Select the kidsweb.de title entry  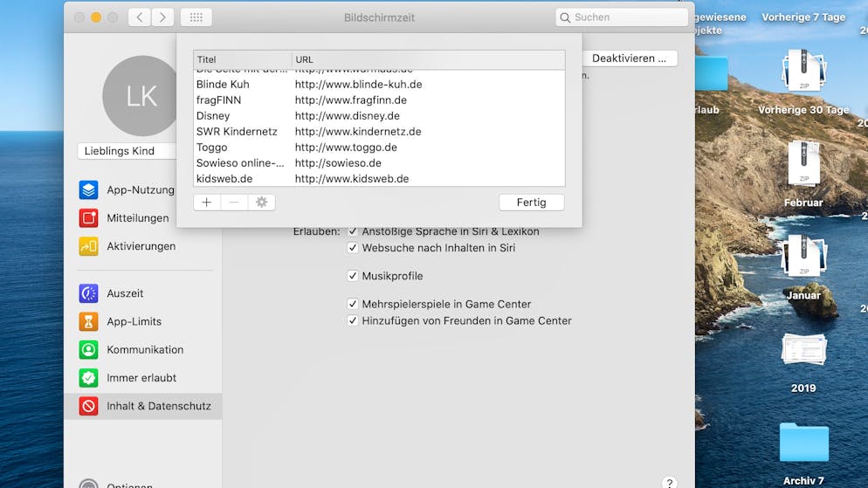pyautogui.click(x=224, y=179)
